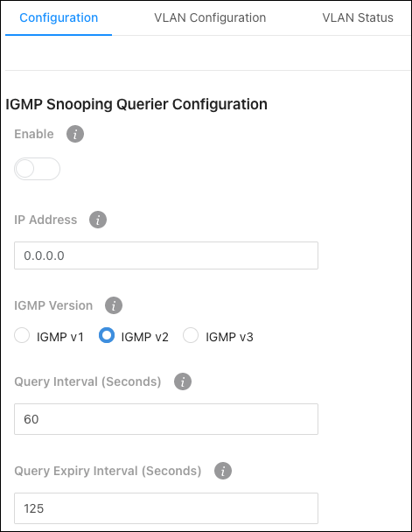Click the Query Interval field with 60

[x=166, y=419]
